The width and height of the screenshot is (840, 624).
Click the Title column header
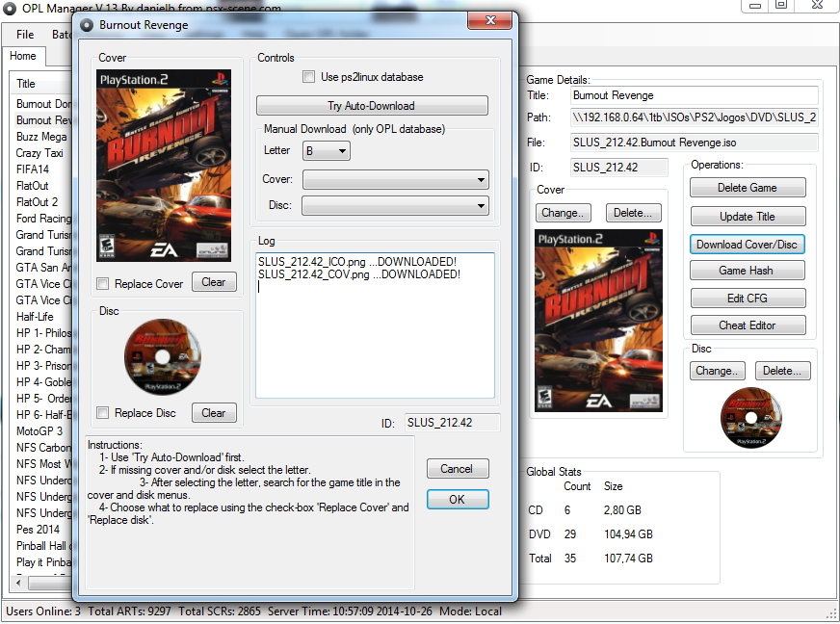click(x=26, y=84)
